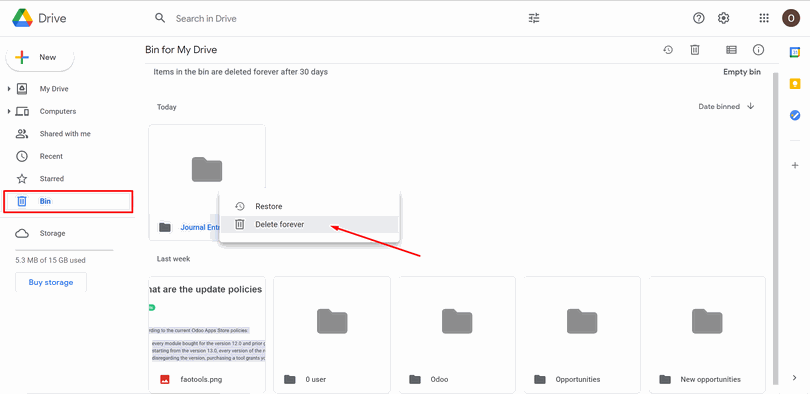Screen dimensions: 810x394
Task: Expand the My Drive tree
Action: coord(9,89)
